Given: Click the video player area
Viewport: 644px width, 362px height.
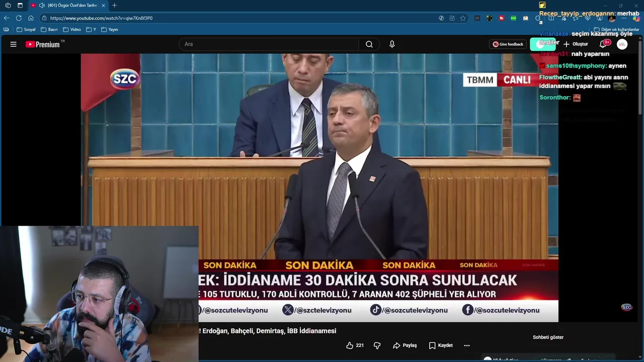Looking at the screenshot, I should coord(319,188).
